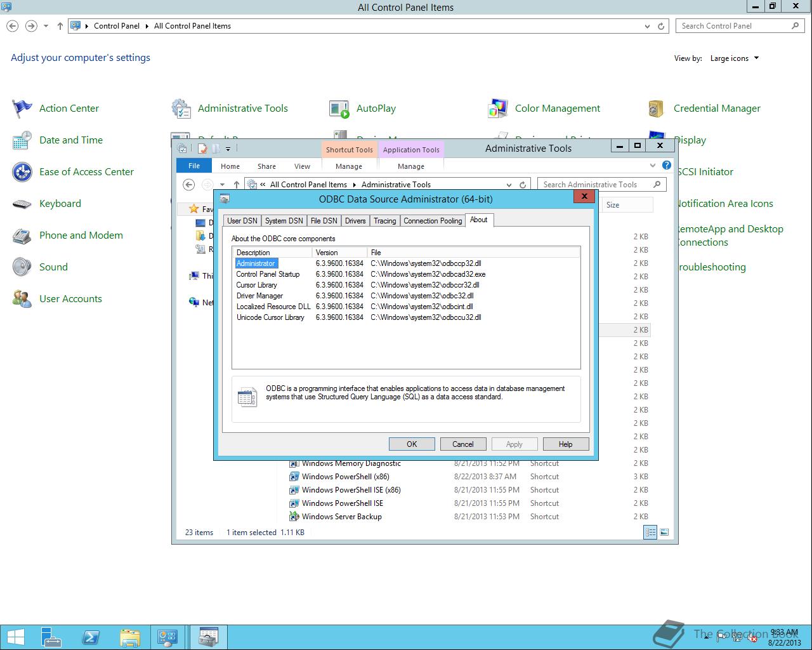Click the taskbar clock showing 8/22/2013

[784, 637]
